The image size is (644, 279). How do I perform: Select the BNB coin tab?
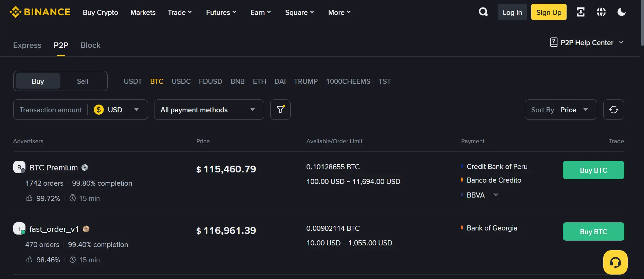(238, 81)
